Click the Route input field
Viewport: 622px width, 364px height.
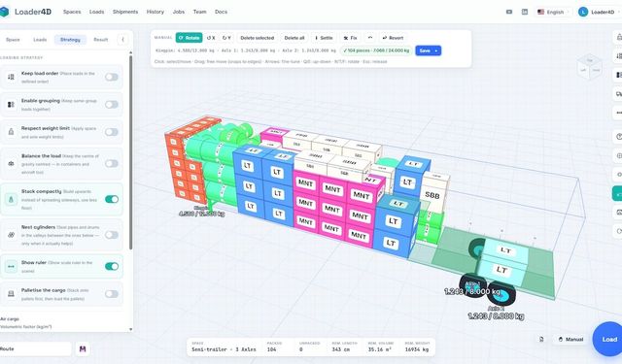[x=35, y=348]
